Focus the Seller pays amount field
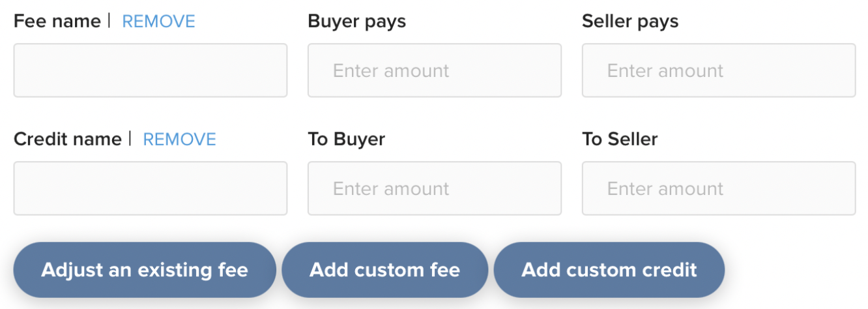 click(x=719, y=70)
